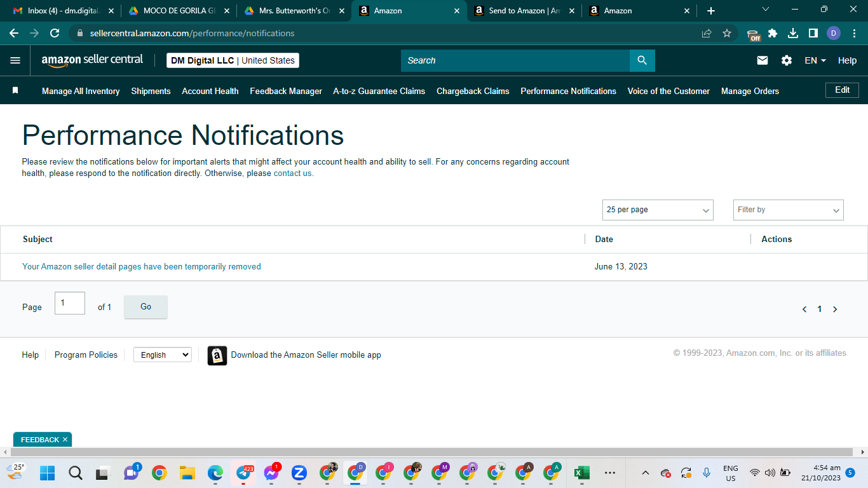Open Excel from the taskbar

581,473
